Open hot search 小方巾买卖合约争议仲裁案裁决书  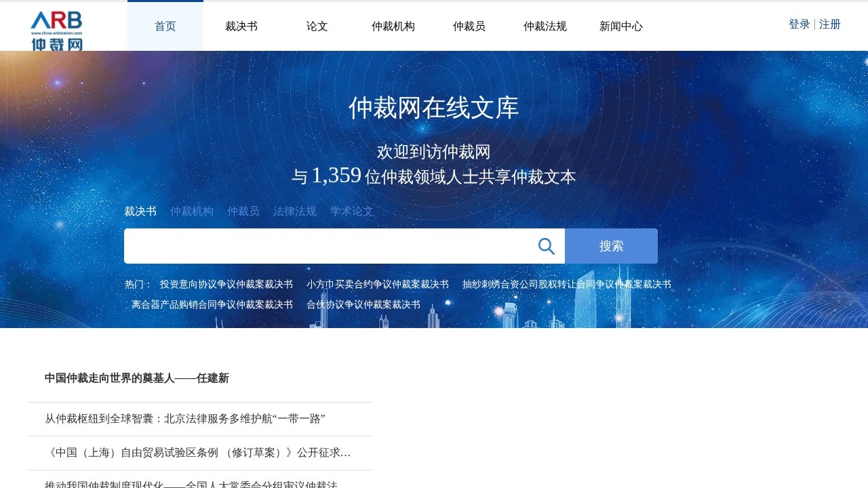pos(378,285)
